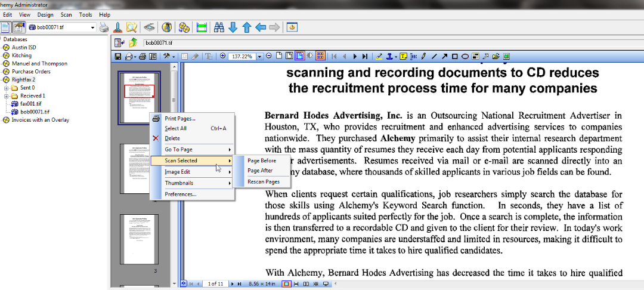Open the zoom percentage dropdown arrow

point(259,57)
